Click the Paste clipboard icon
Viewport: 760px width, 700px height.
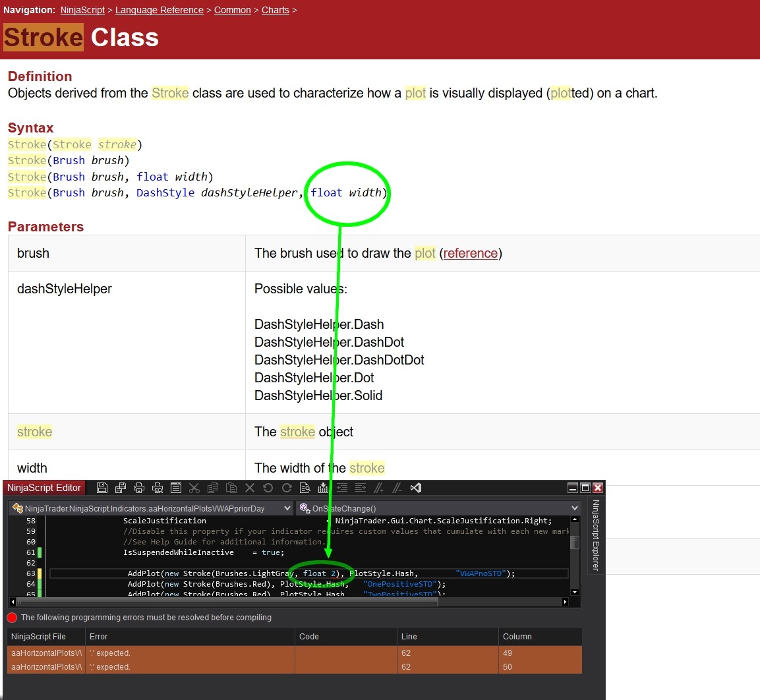[231, 488]
